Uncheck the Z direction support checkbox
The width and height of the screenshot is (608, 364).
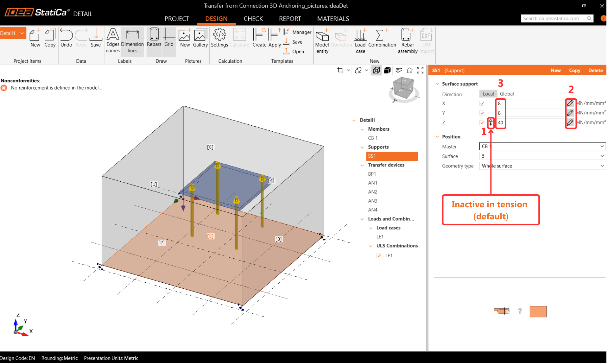[482, 123]
